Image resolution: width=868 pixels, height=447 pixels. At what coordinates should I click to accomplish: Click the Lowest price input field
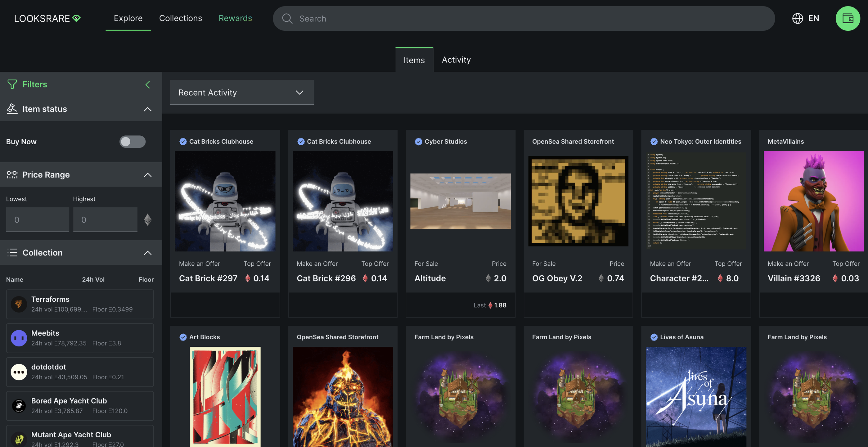[x=38, y=220]
